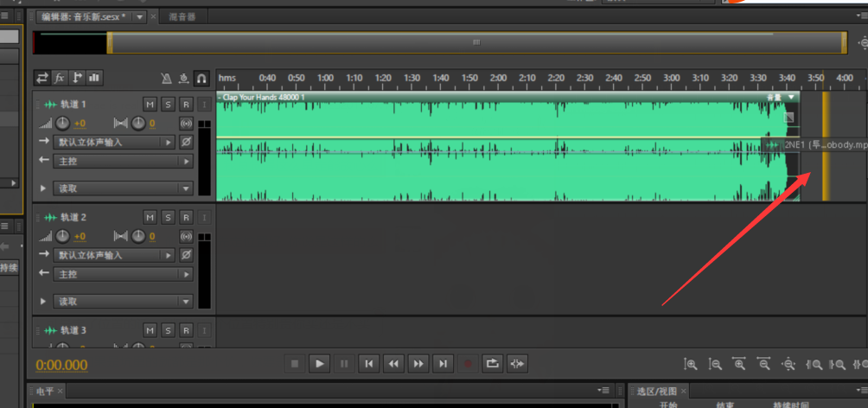The width and height of the screenshot is (868, 408).
Task: Toggle Skip Selection transport button
Action: (517, 364)
